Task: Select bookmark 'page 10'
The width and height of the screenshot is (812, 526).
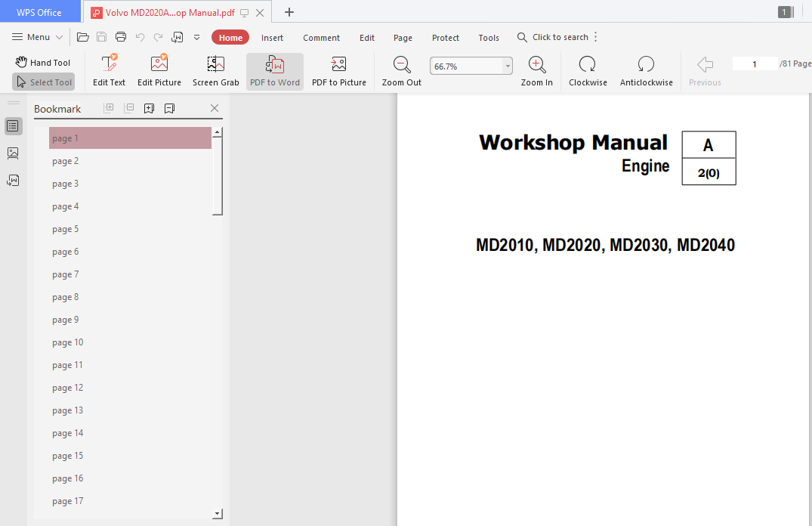Action: 130,342
